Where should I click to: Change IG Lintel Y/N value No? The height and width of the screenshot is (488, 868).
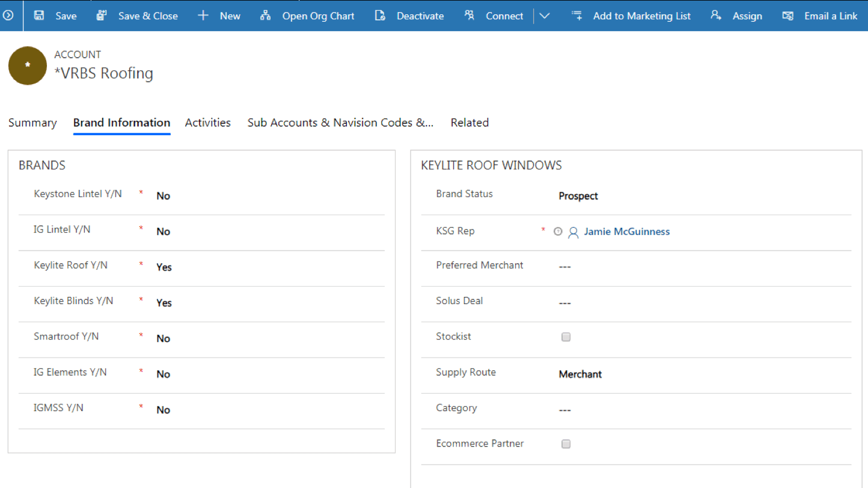[x=164, y=231]
